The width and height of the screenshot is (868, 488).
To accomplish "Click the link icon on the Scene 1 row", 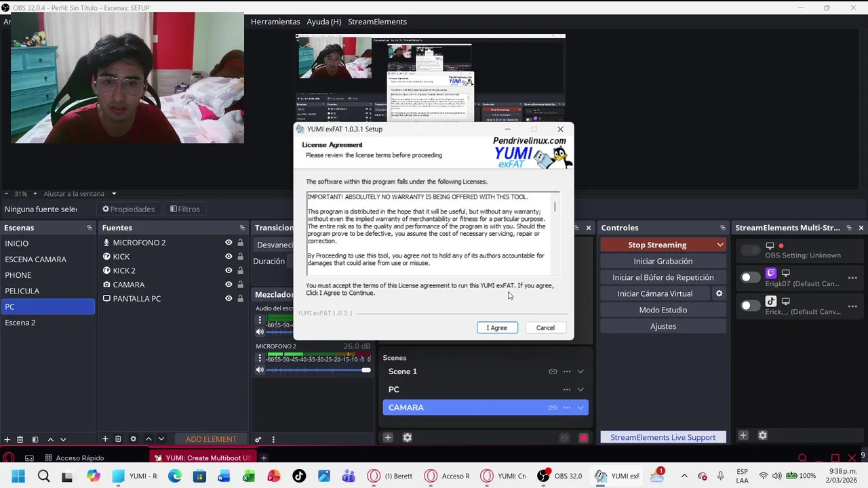I will click(553, 371).
